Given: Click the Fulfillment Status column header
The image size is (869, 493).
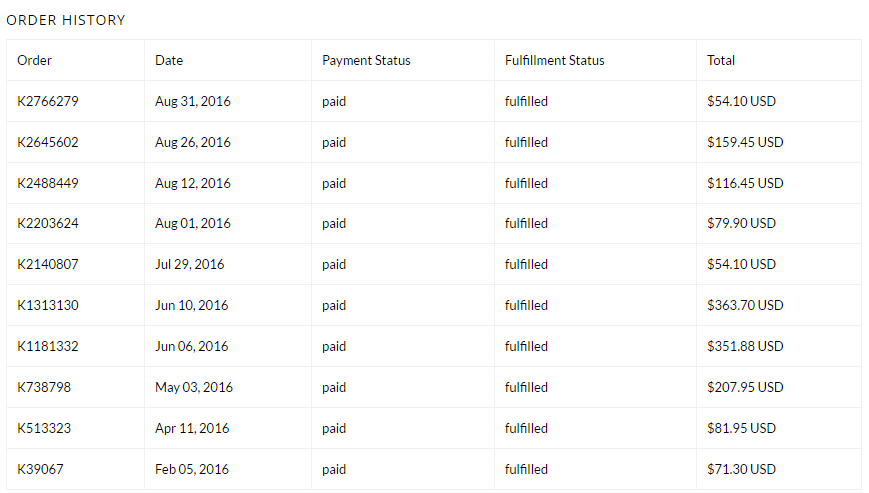Looking at the screenshot, I should 555,60.
